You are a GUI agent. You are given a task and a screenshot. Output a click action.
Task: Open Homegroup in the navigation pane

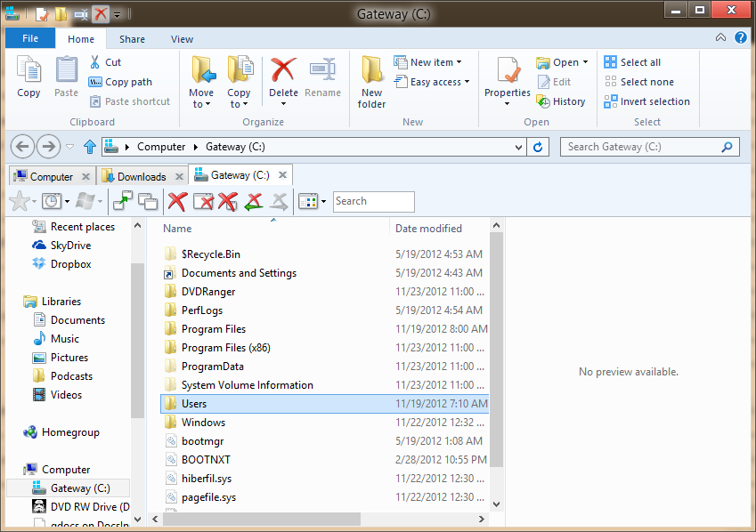61,432
